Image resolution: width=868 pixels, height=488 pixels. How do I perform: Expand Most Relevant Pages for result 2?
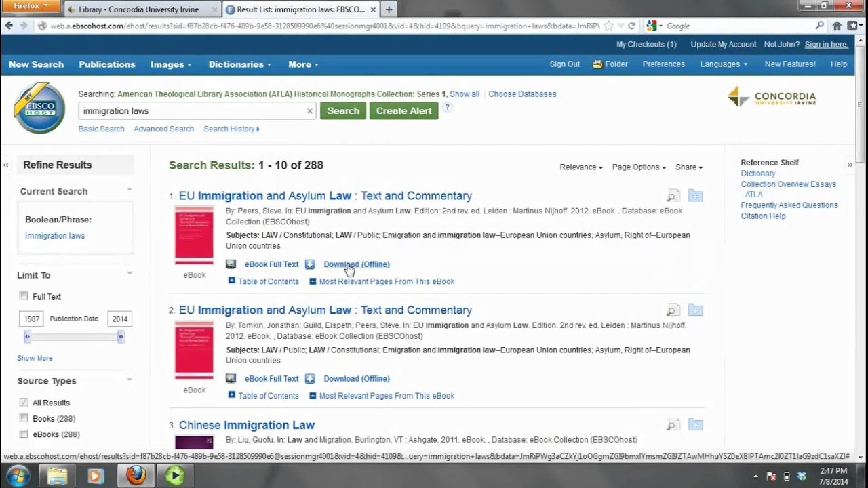382,396
